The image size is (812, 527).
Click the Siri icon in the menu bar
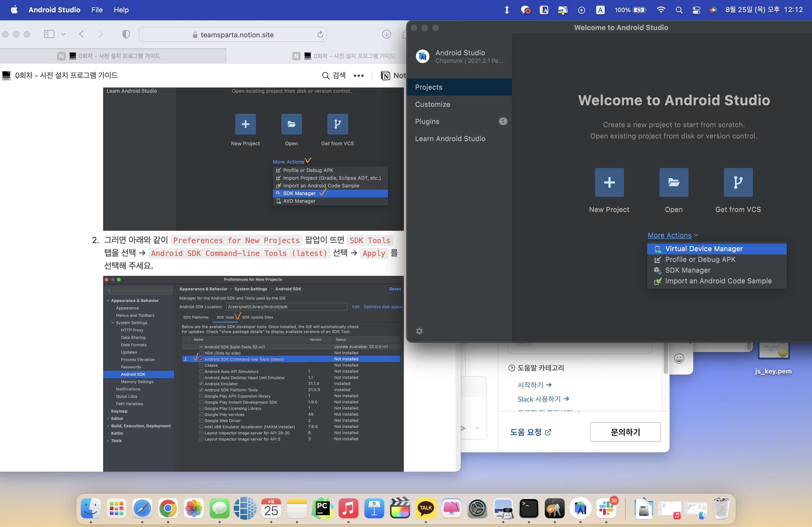pos(713,10)
